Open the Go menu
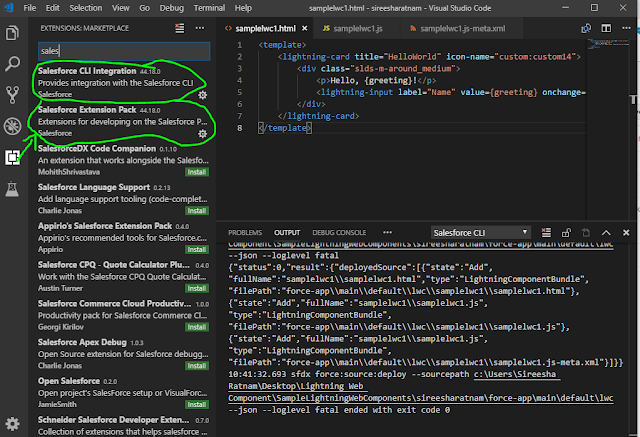 tap(144, 8)
